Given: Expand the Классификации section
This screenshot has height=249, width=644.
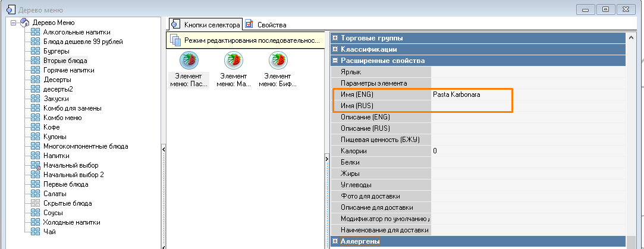Looking at the screenshot, I should click(335, 49).
